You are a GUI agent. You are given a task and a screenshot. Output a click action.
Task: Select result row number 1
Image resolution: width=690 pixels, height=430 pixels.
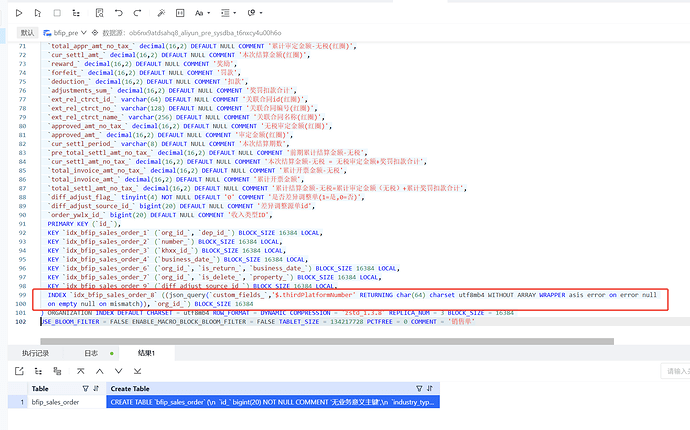[x=18, y=402]
